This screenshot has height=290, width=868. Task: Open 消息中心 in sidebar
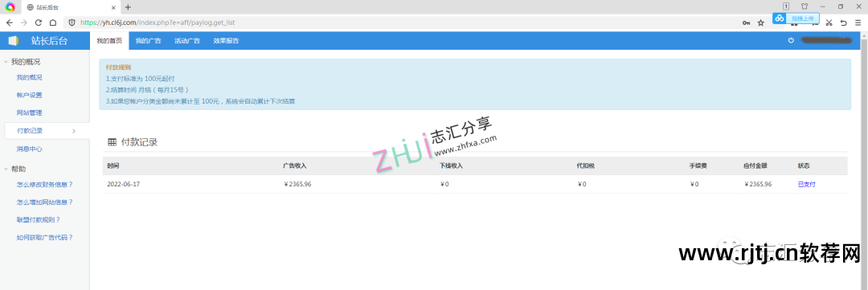30,149
